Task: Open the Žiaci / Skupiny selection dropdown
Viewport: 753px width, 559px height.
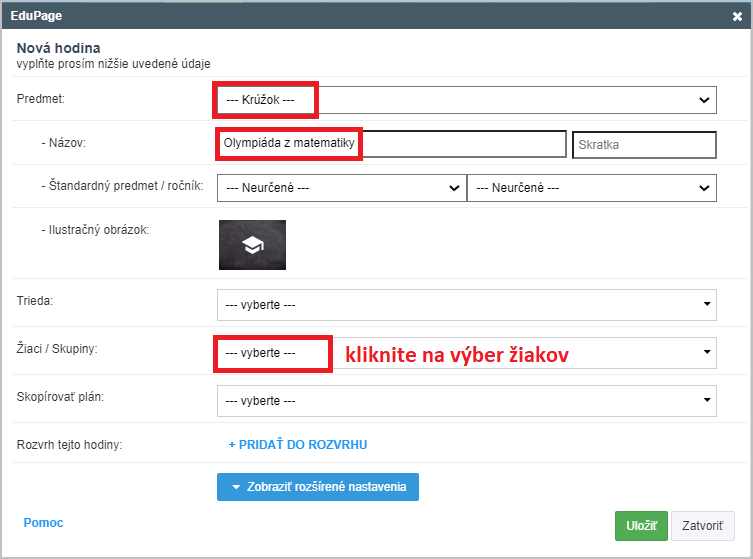Action: 467,353
